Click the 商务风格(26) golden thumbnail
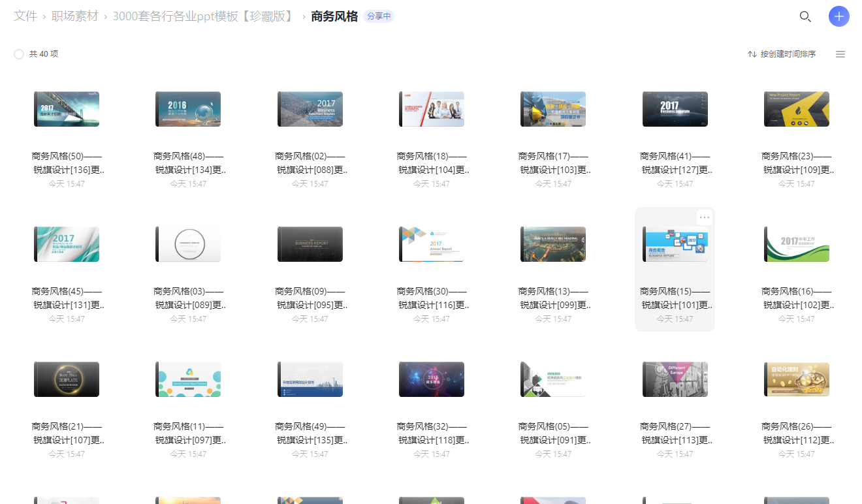Viewport: 862px width, 504px height. point(797,379)
